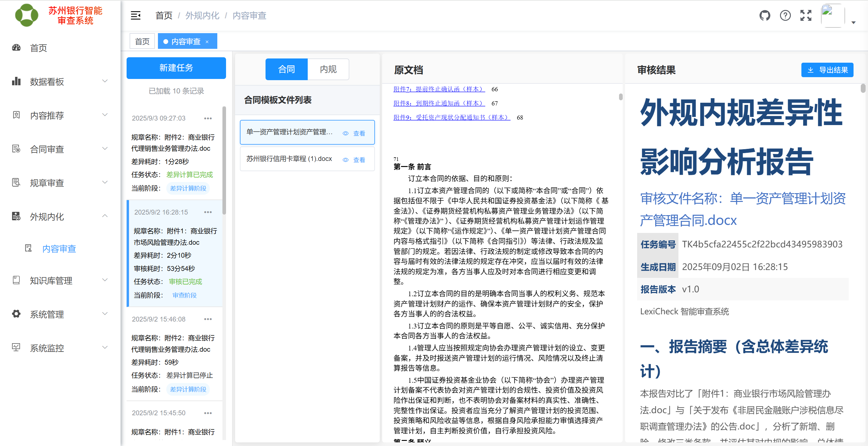This screenshot has height=446, width=868.
Task: Click the 内容推荐 sidebar icon
Action: [x=16, y=115]
